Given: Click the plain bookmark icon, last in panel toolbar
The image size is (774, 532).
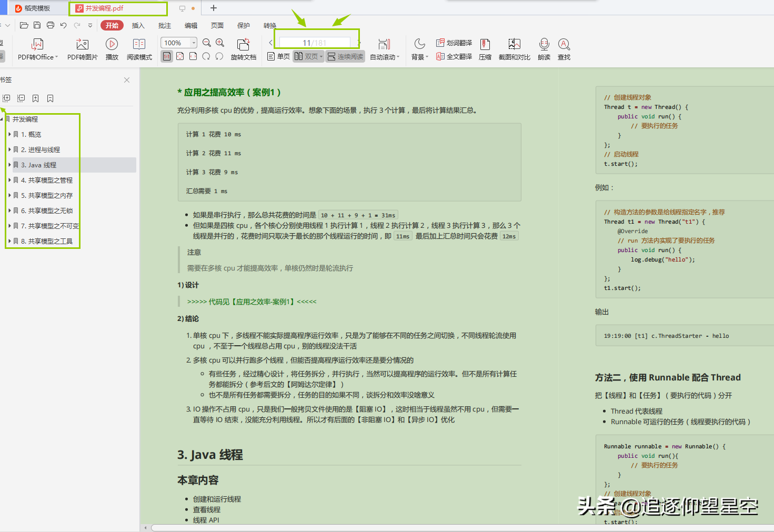Looking at the screenshot, I should (x=51, y=98).
